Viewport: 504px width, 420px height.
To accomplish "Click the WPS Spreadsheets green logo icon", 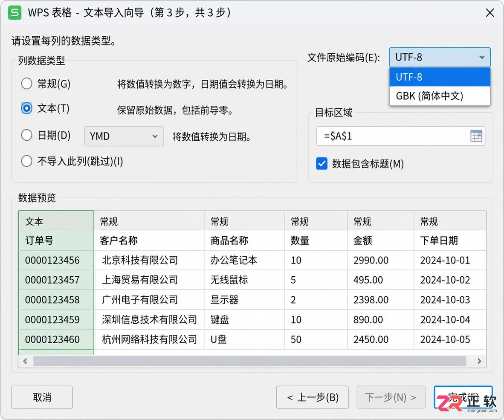I will coord(14,13).
